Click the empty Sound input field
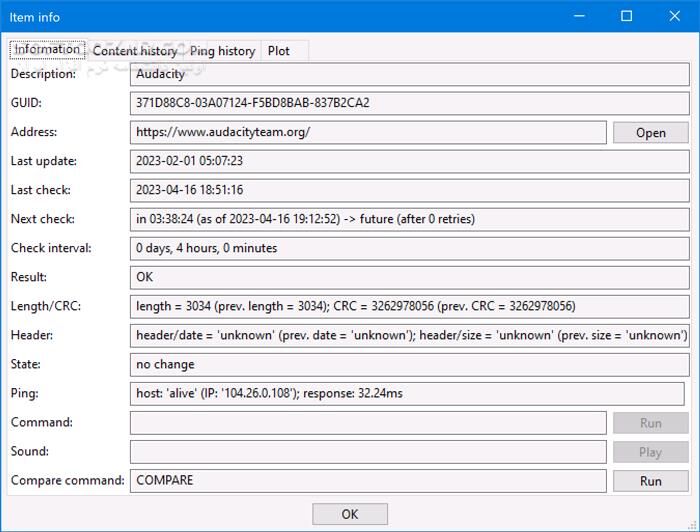The height and width of the screenshot is (532, 700). (368, 452)
